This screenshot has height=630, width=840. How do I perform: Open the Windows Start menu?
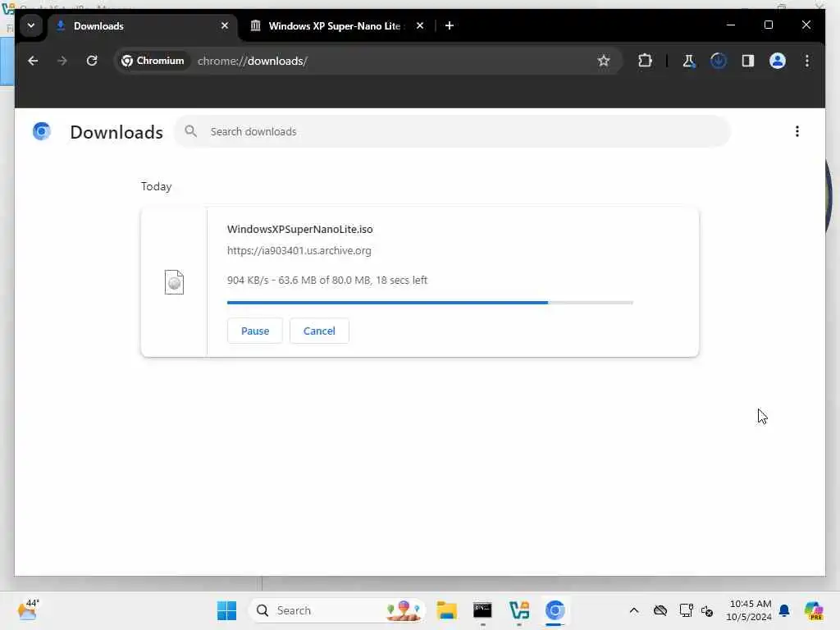[226, 610]
